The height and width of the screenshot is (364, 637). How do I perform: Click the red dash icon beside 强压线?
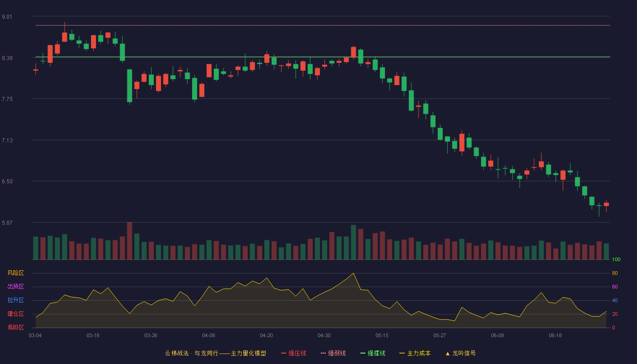tap(283, 353)
